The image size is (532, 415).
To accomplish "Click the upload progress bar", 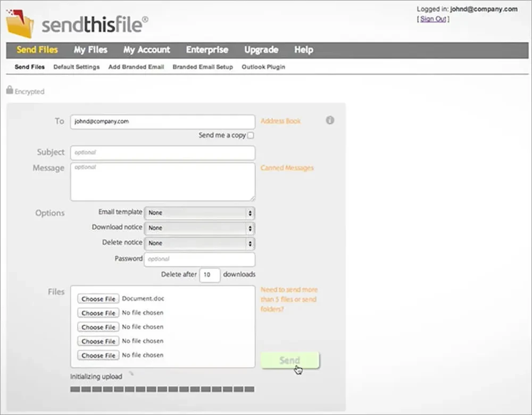I will pyautogui.click(x=162, y=389).
